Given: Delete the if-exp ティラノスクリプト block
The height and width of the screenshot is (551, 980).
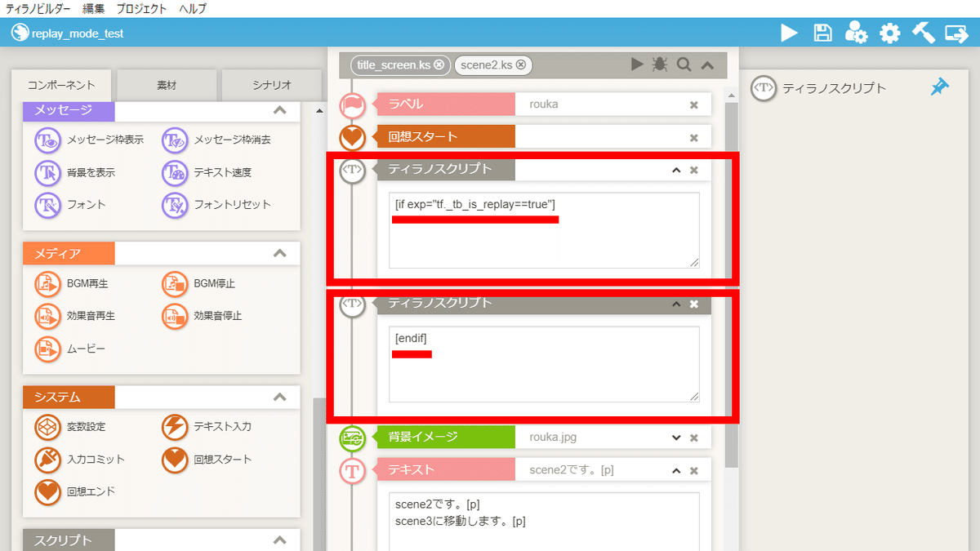Looking at the screenshot, I should (694, 170).
